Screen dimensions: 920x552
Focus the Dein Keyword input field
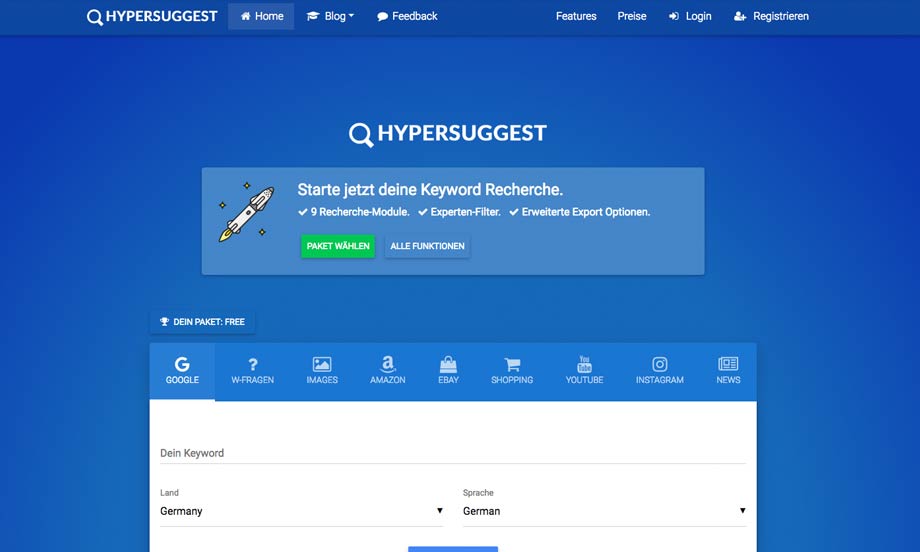pos(453,453)
